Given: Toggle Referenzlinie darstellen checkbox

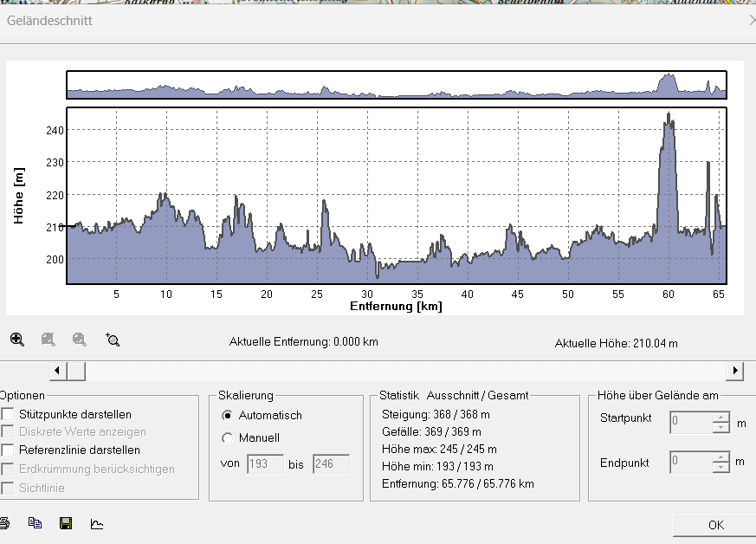Looking at the screenshot, I should tap(8, 450).
